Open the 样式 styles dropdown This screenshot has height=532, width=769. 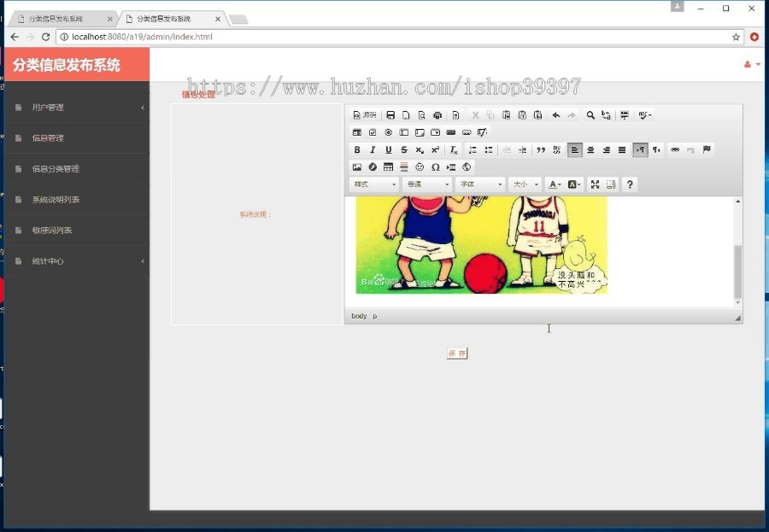click(x=374, y=184)
